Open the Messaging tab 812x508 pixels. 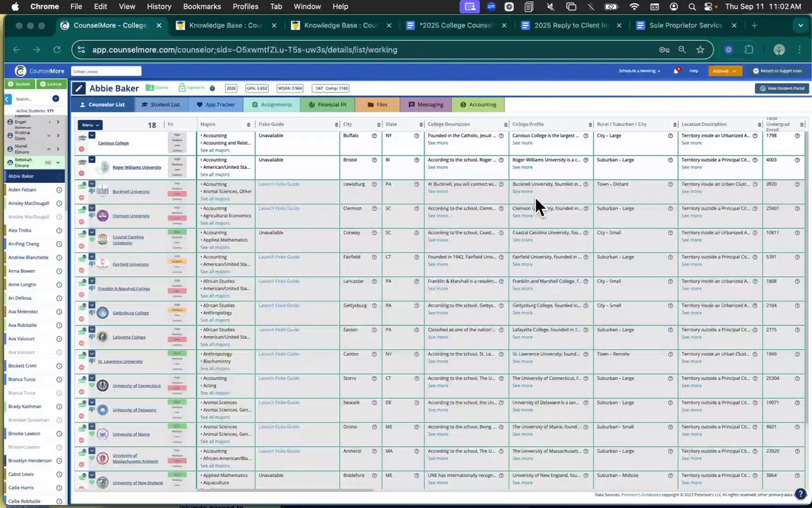click(425, 105)
